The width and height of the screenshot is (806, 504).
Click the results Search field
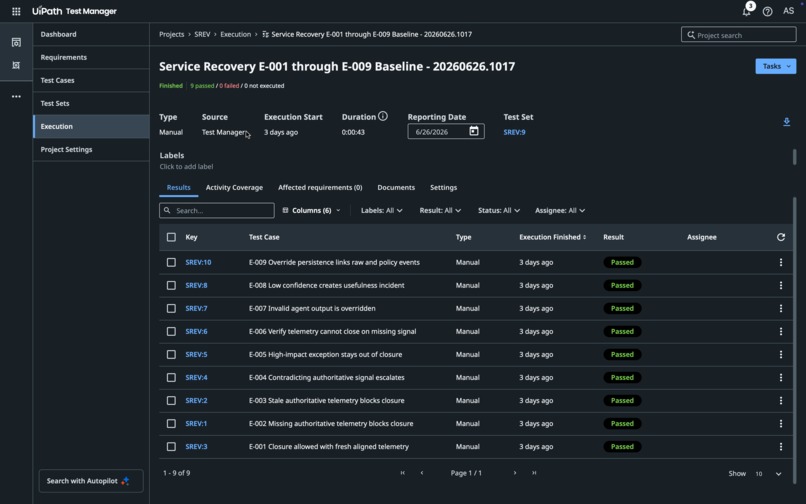[x=216, y=210]
